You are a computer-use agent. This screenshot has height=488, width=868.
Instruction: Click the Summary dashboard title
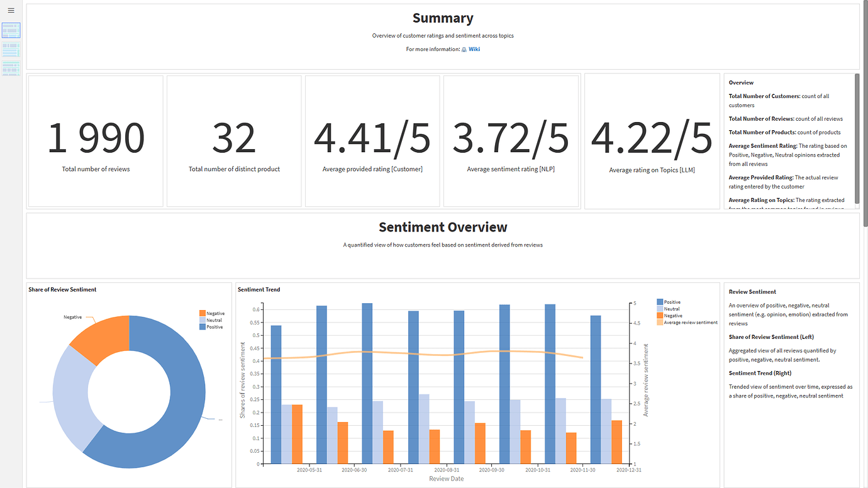coord(443,18)
